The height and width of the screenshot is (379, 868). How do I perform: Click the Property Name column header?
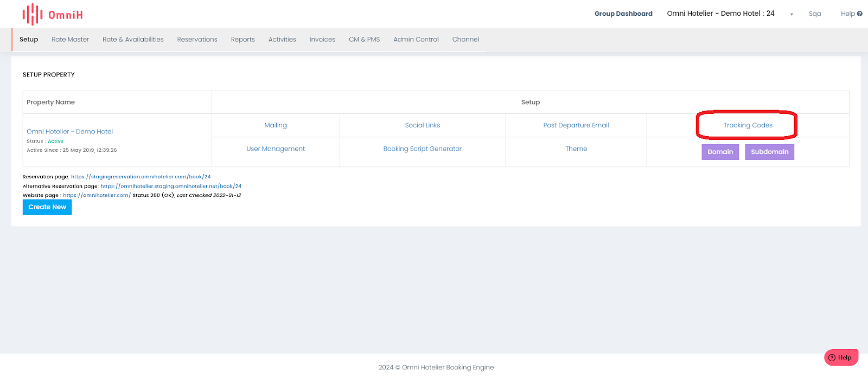[x=50, y=102]
